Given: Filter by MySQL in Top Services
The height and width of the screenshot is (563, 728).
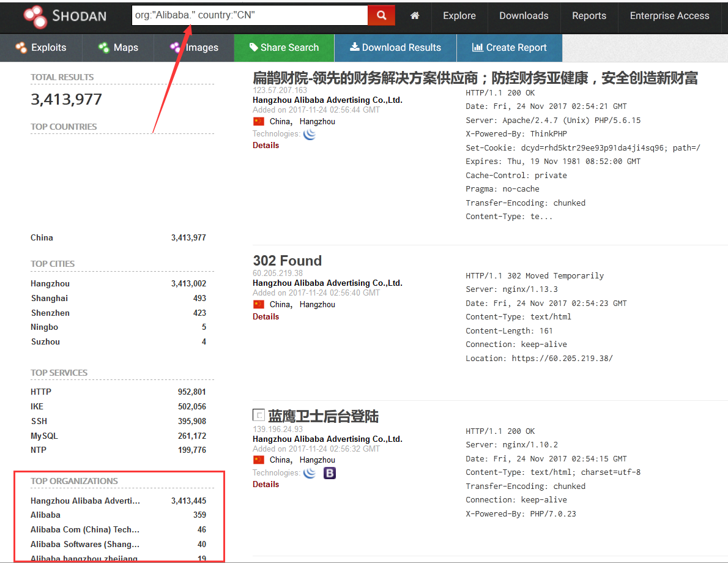Looking at the screenshot, I should click(44, 436).
